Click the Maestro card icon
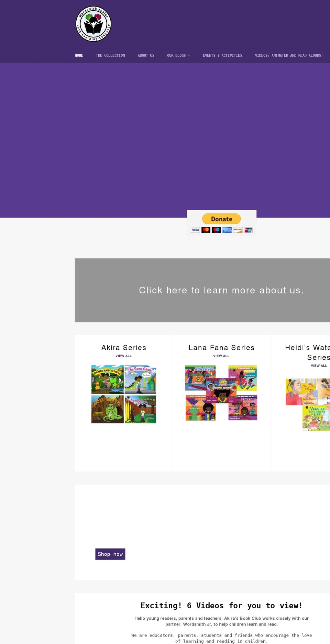The height and width of the screenshot is (644, 330). tap(216, 230)
